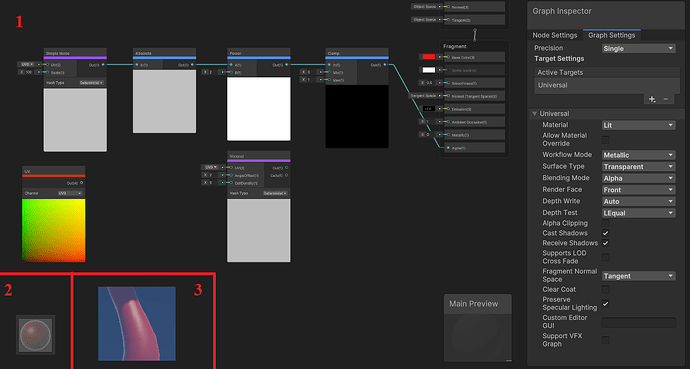690x369 pixels.
Task: Enable Supports LOD Cross Fade
Action: (606, 257)
